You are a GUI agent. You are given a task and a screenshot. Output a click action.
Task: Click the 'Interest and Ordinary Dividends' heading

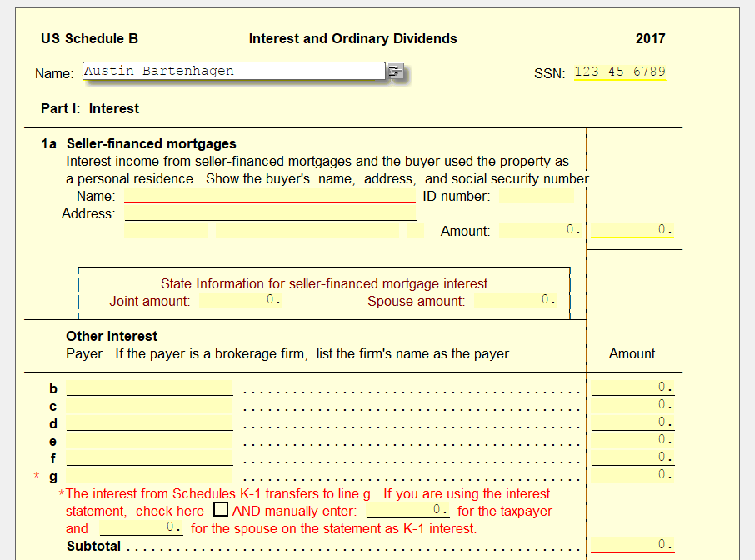pyautogui.click(x=353, y=38)
